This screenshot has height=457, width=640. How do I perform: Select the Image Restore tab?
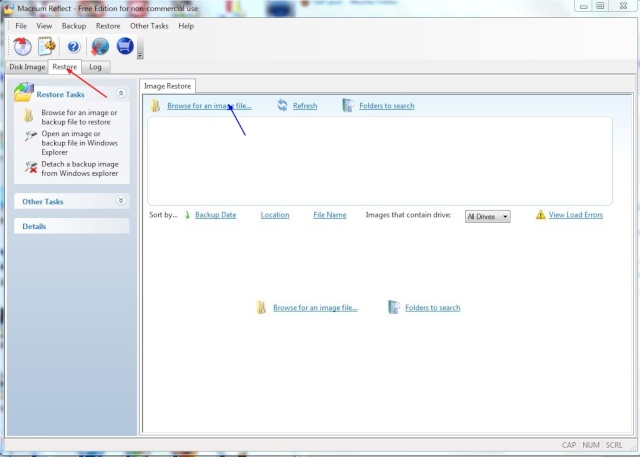[x=167, y=86]
